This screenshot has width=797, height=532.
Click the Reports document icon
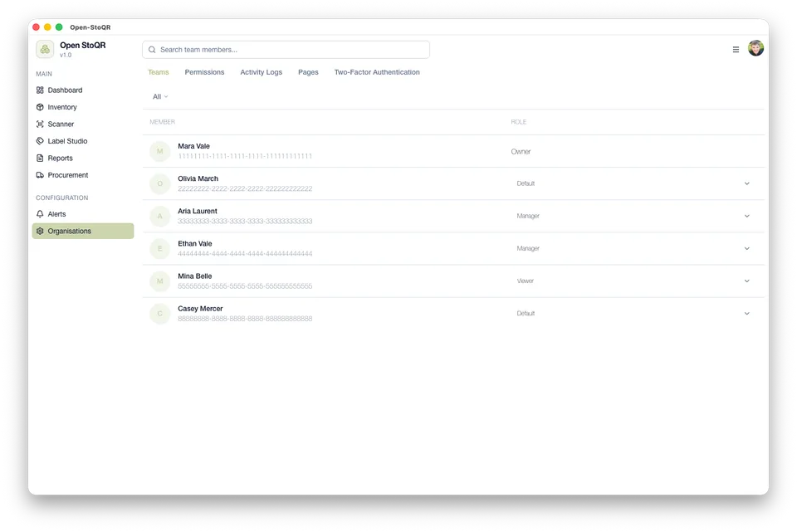pyautogui.click(x=40, y=158)
